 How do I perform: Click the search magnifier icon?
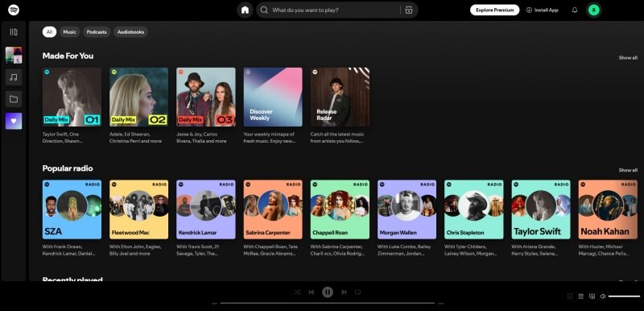[x=264, y=10]
